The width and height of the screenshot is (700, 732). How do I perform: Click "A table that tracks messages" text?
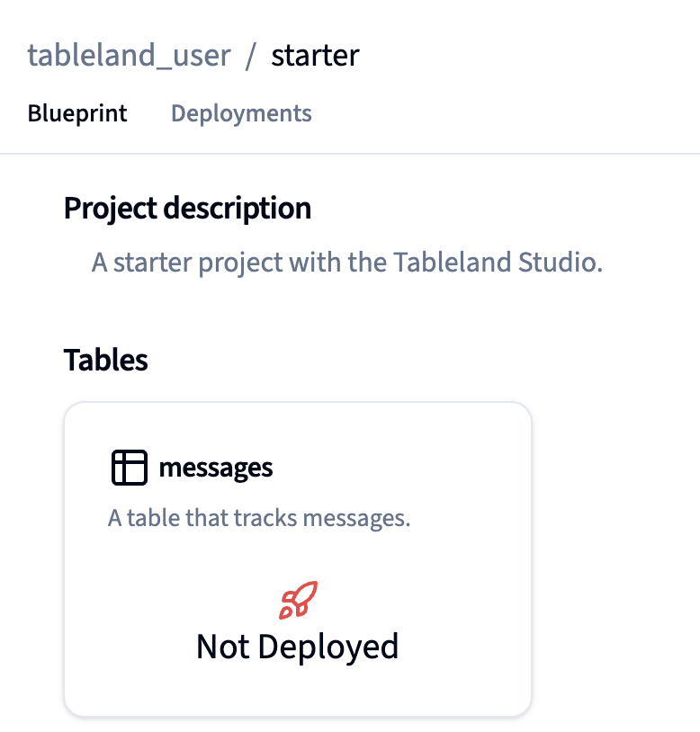tap(259, 519)
